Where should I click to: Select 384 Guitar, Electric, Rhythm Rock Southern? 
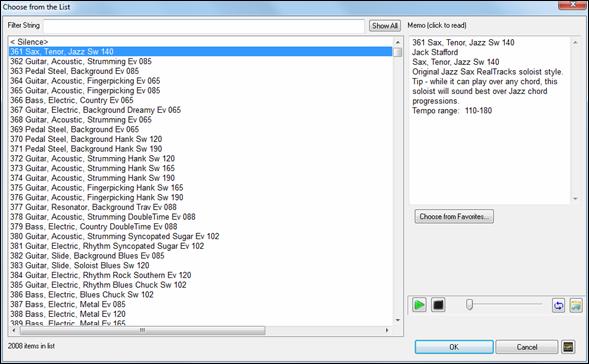(201, 275)
